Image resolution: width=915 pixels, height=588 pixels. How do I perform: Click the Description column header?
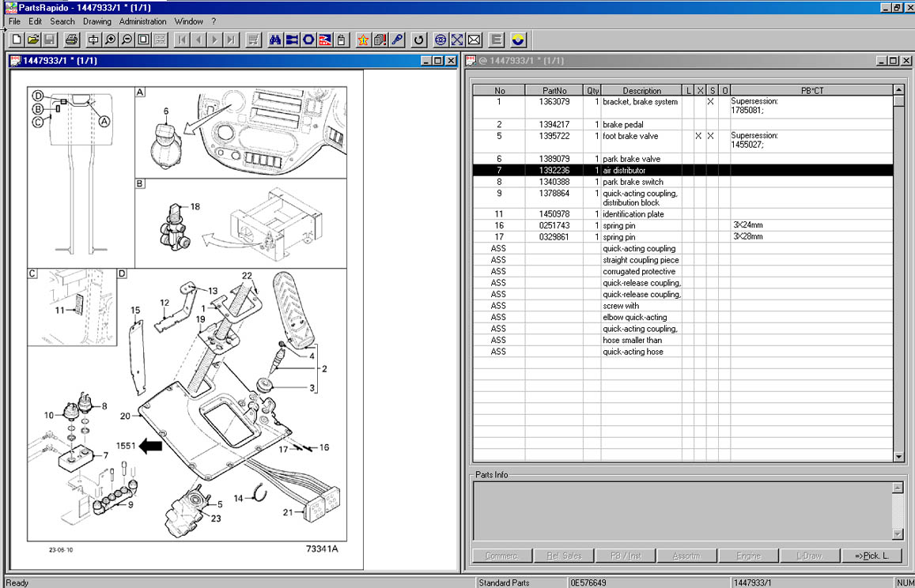click(641, 91)
